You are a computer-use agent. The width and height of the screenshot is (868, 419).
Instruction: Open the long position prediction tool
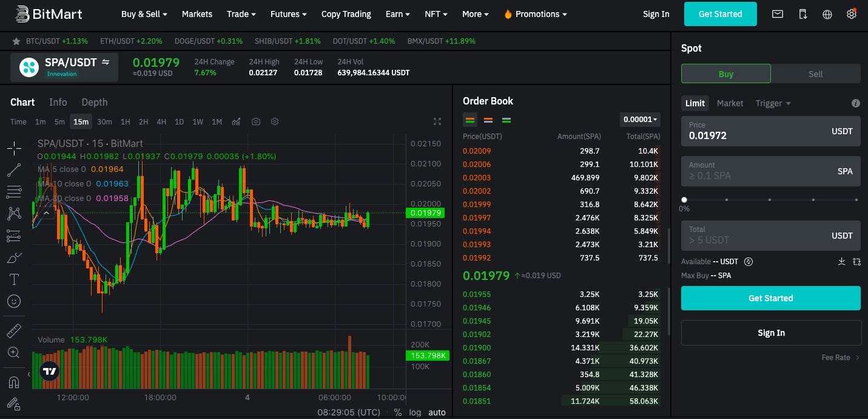[x=14, y=236]
